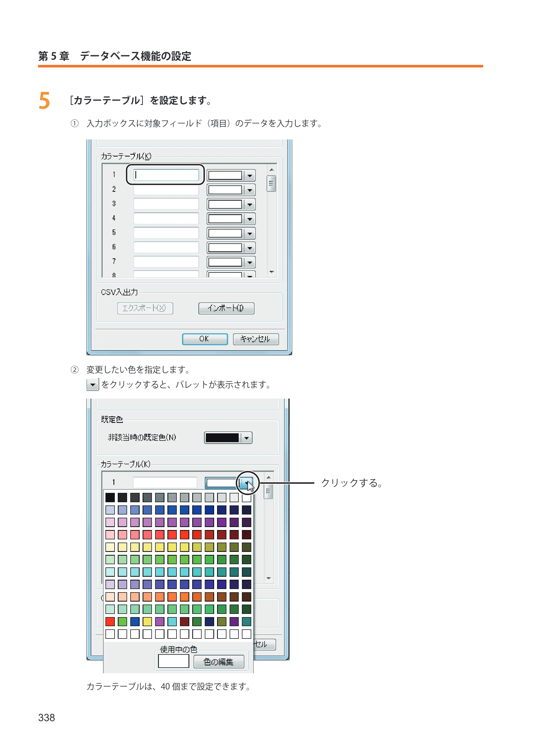Select the pale cyan swatch starting the cyan row
This screenshot has width=534, height=756.
click(110, 572)
